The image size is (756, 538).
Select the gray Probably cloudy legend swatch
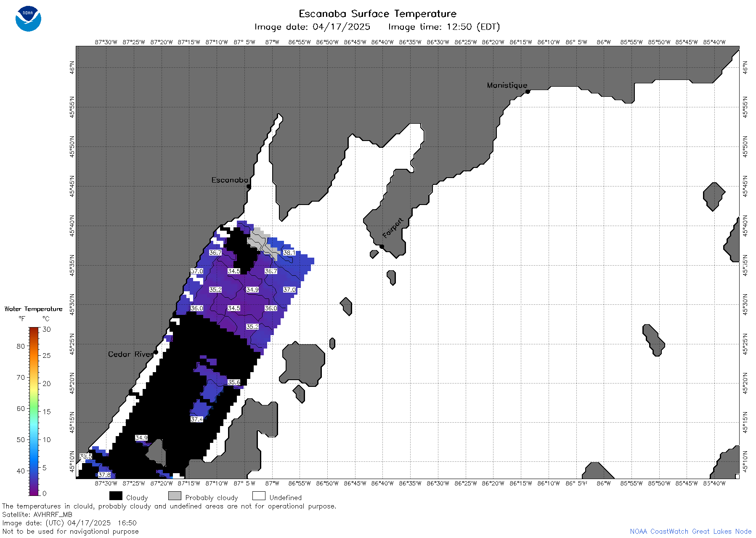[175, 496]
